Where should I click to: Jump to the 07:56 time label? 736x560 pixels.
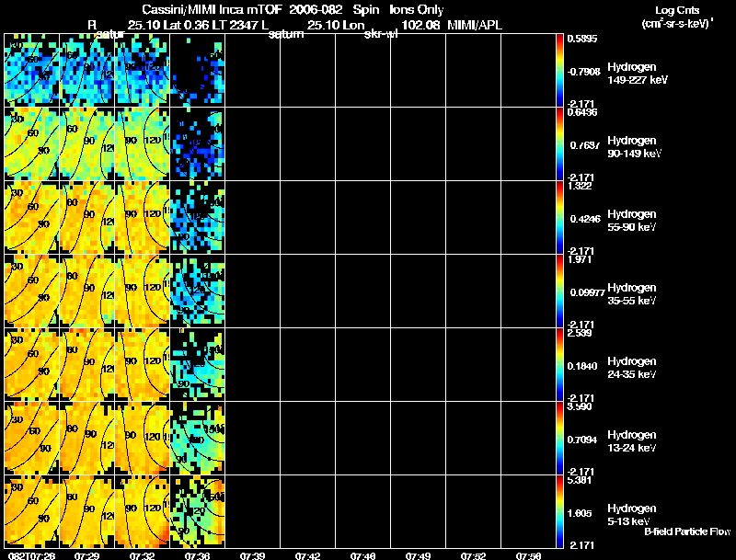tap(528, 554)
